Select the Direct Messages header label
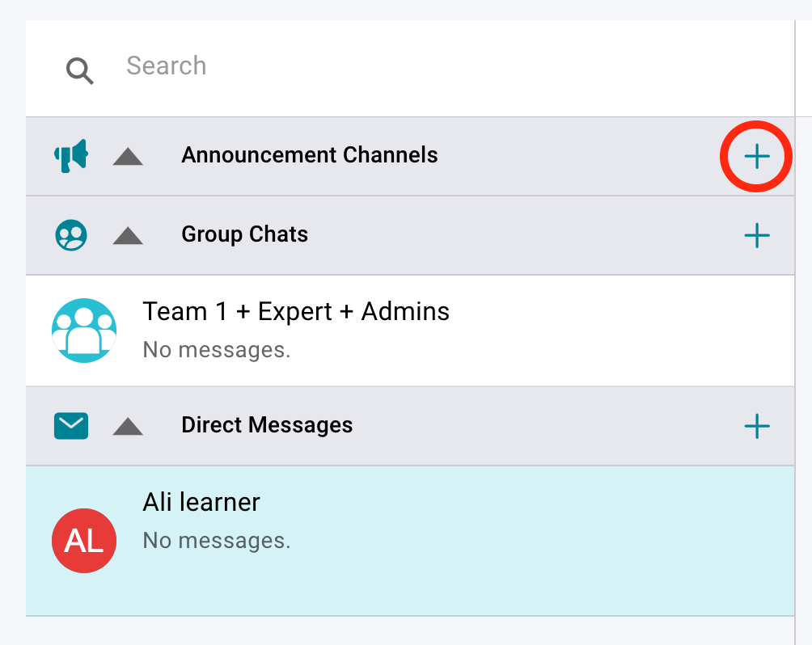The height and width of the screenshot is (645, 812). (267, 425)
